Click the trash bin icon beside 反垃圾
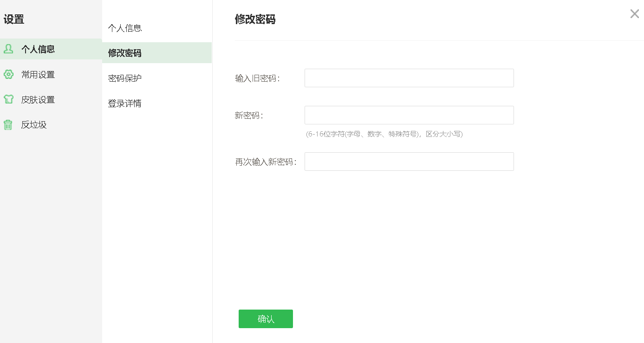This screenshot has height=343, width=644. [x=8, y=124]
